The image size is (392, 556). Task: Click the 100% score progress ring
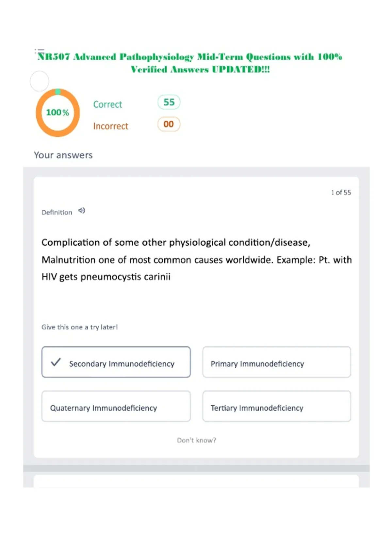(x=58, y=113)
